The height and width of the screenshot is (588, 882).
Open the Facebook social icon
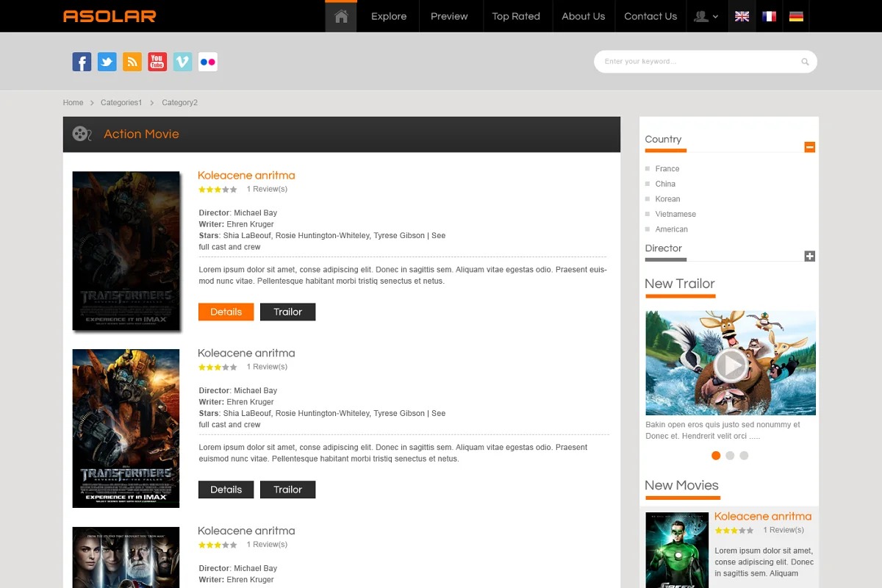pyautogui.click(x=82, y=62)
